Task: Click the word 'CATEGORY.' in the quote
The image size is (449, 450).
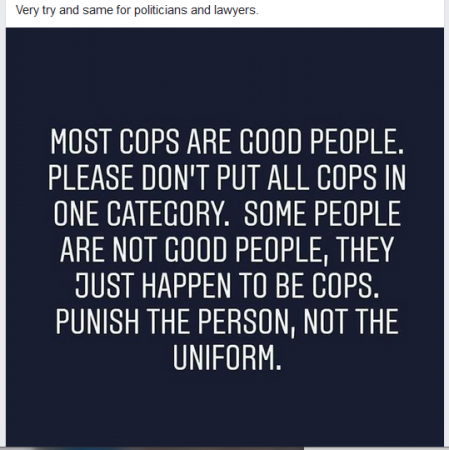Action: 168,213
